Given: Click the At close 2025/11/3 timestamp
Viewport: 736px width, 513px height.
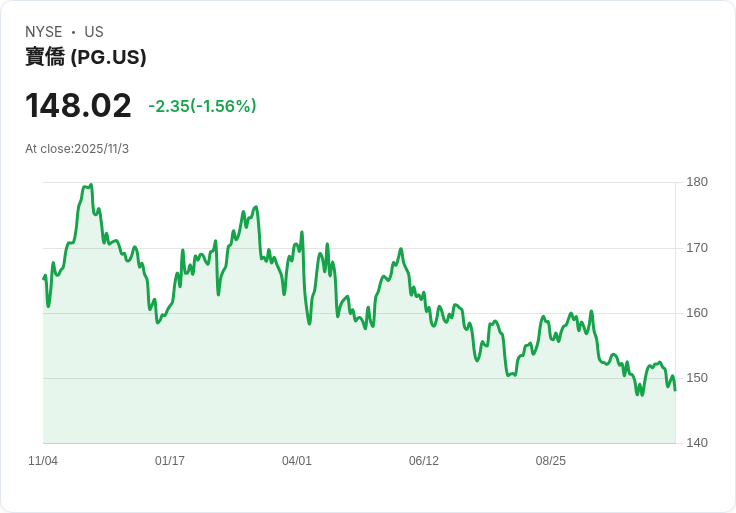Looking at the screenshot, I should 77,149.
